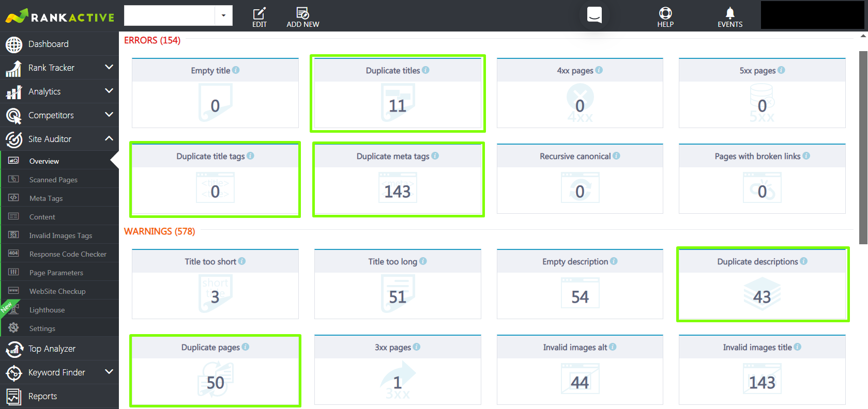
Task: Open the Edit project icon
Action: [260, 13]
